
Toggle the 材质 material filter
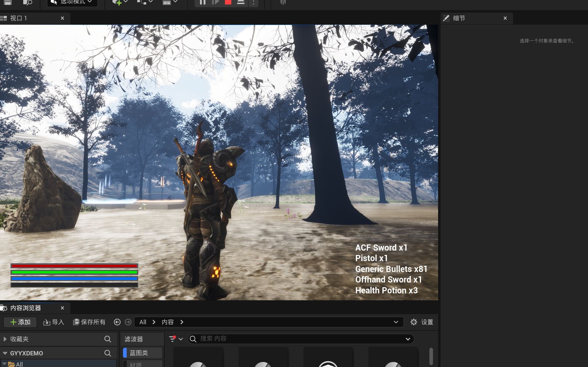tap(142, 364)
